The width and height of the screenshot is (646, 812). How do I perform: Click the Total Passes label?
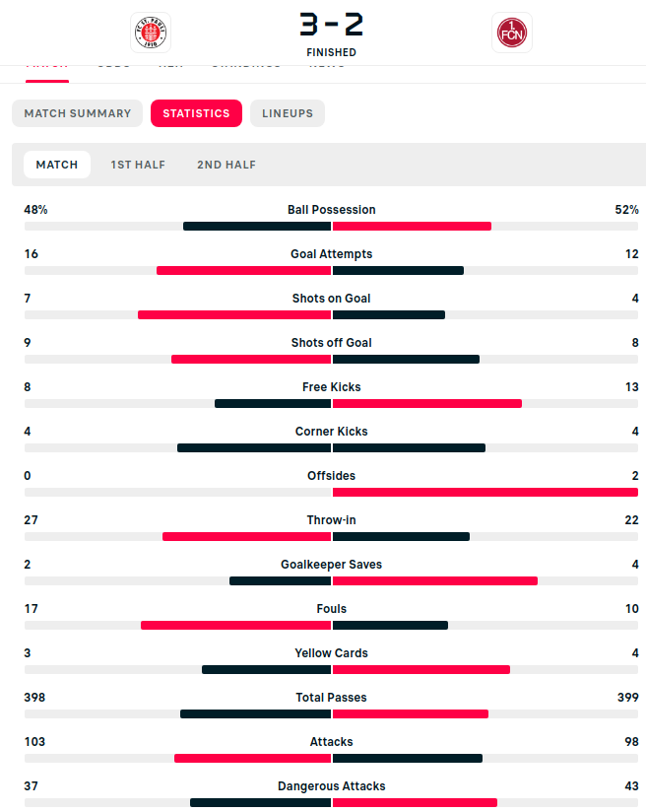[x=331, y=698]
